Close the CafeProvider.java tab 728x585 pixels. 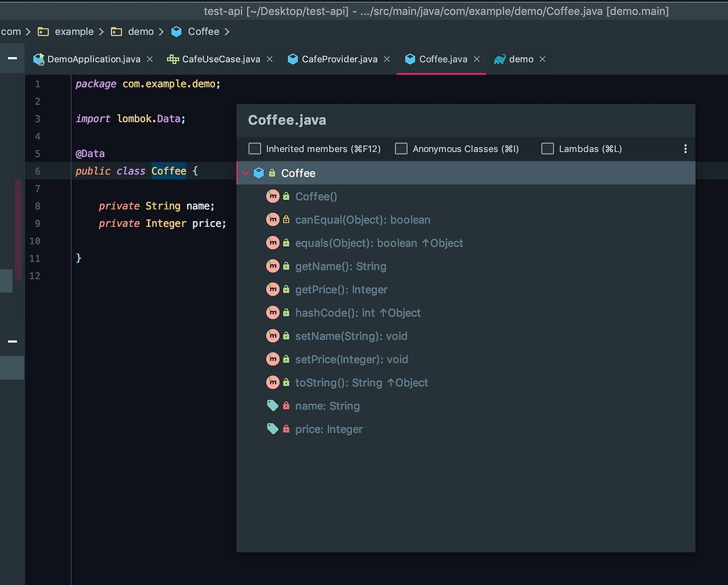(x=387, y=59)
